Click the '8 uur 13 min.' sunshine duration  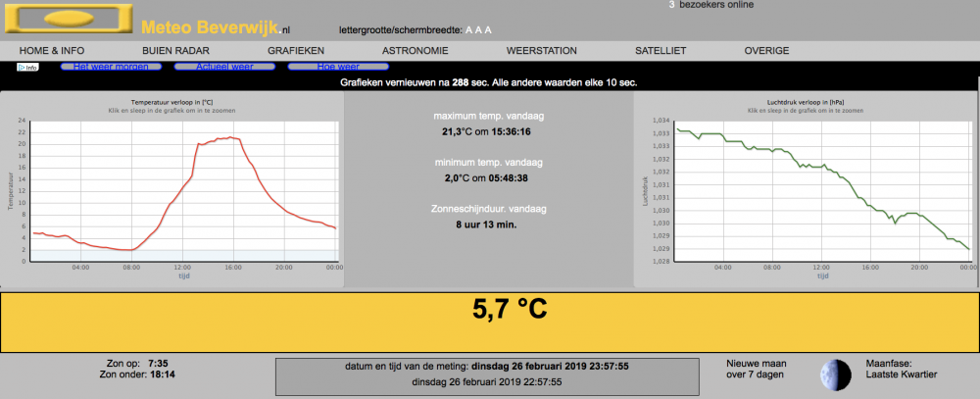(486, 224)
